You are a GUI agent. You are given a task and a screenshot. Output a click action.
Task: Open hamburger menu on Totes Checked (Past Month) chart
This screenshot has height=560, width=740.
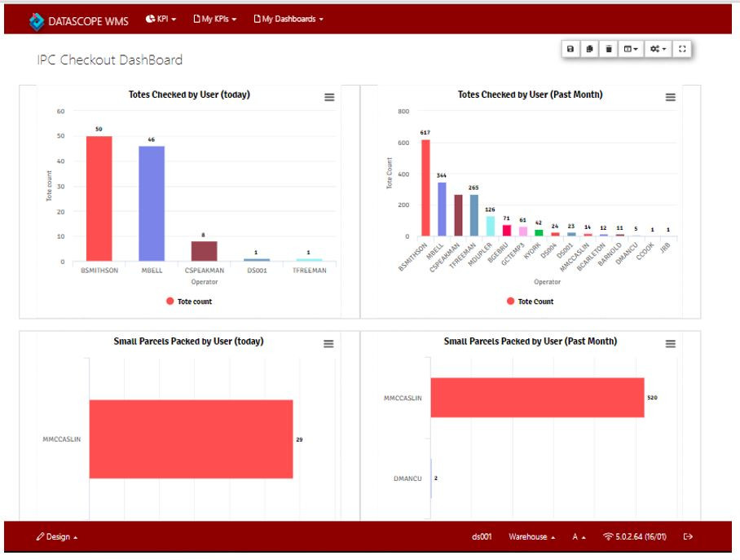click(x=671, y=97)
